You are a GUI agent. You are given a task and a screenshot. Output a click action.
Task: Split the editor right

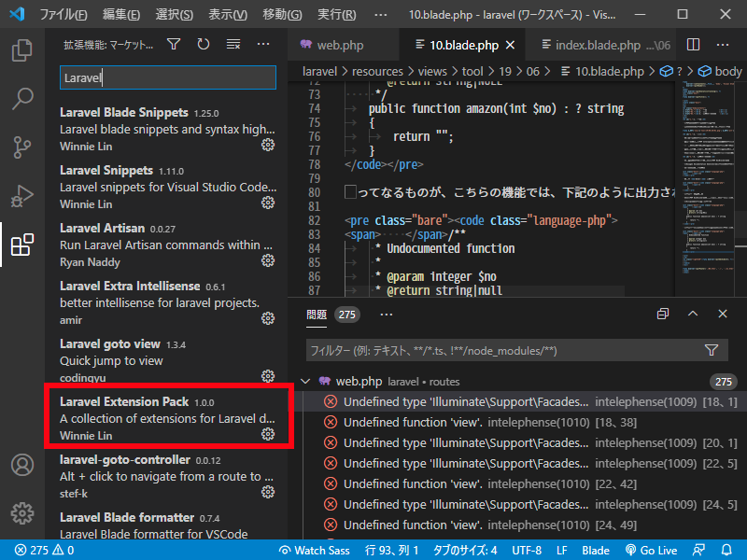click(x=693, y=45)
